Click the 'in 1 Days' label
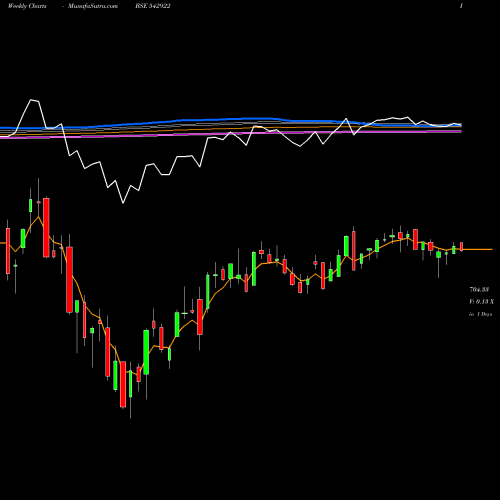The height and width of the screenshot is (500, 500). point(480,314)
